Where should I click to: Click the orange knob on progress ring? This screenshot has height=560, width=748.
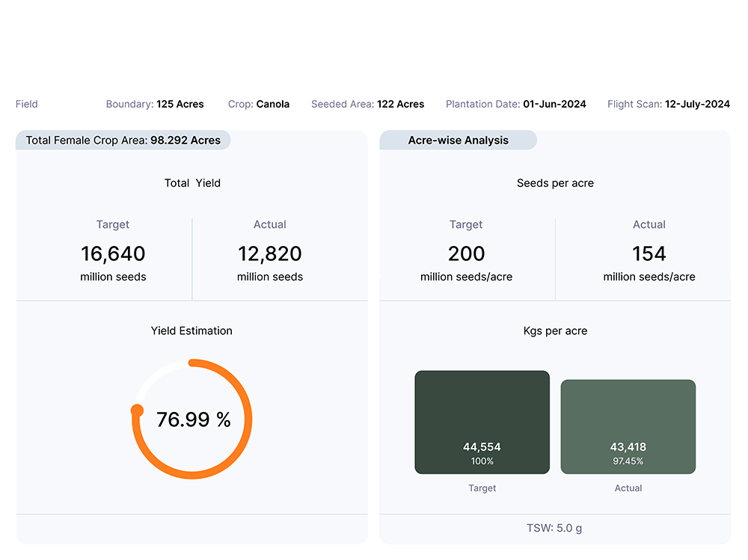(137, 410)
